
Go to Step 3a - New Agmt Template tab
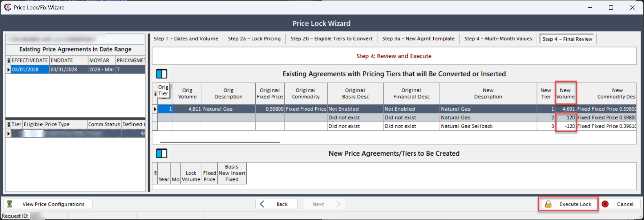pos(418,38)
